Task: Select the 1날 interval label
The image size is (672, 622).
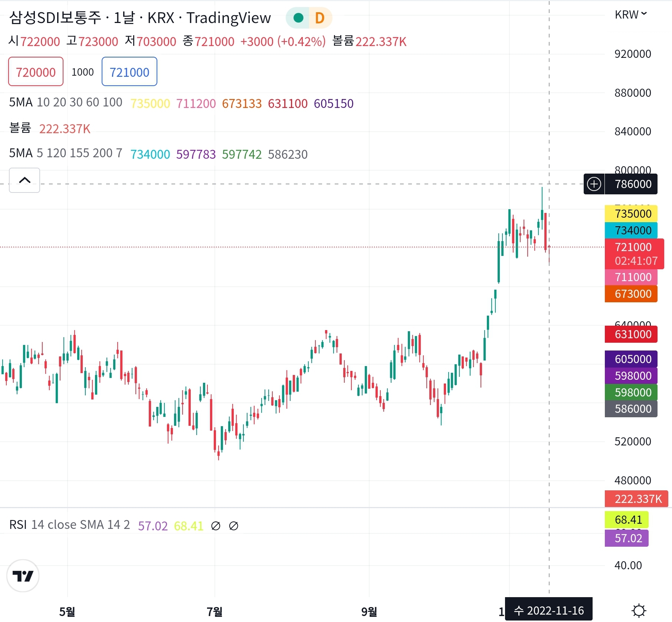Action: pyautogui.click(x=124, y=18)
